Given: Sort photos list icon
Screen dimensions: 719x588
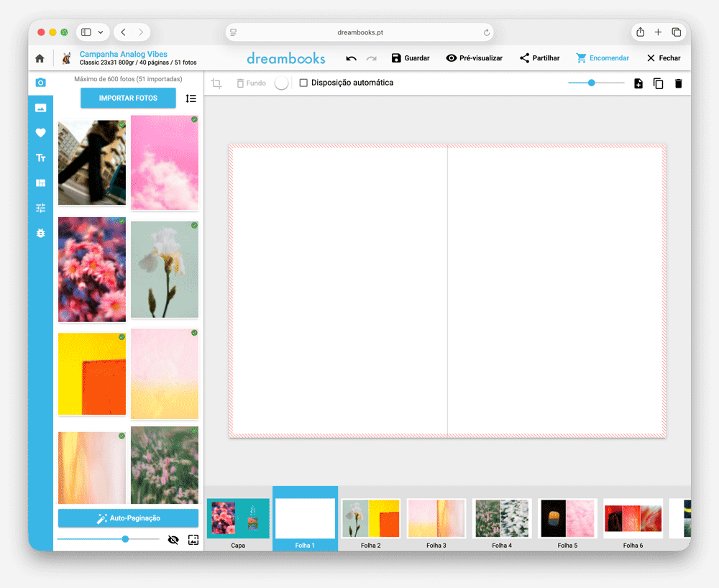Looking at the screenshot, I should [x=191, y=98].
